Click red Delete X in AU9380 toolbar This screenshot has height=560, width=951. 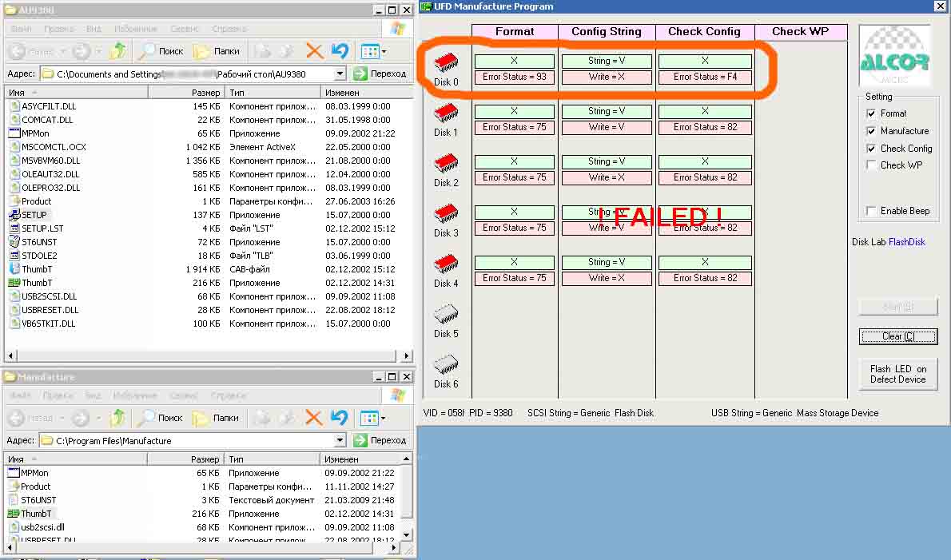(x=314, y=51)
